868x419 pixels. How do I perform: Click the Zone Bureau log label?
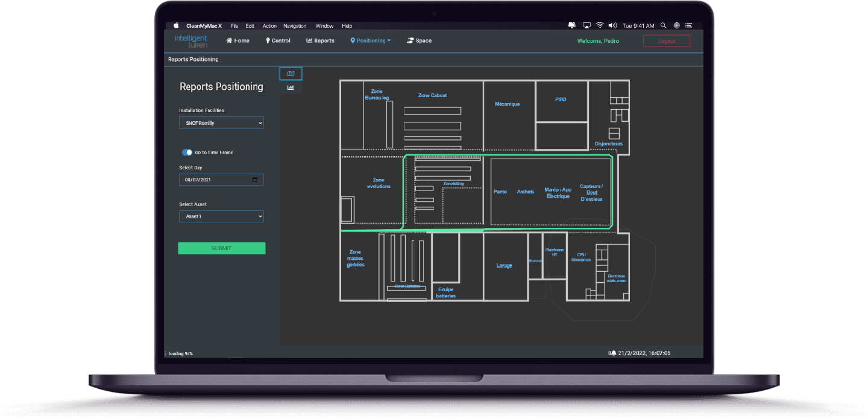click(x=377, y=95)
